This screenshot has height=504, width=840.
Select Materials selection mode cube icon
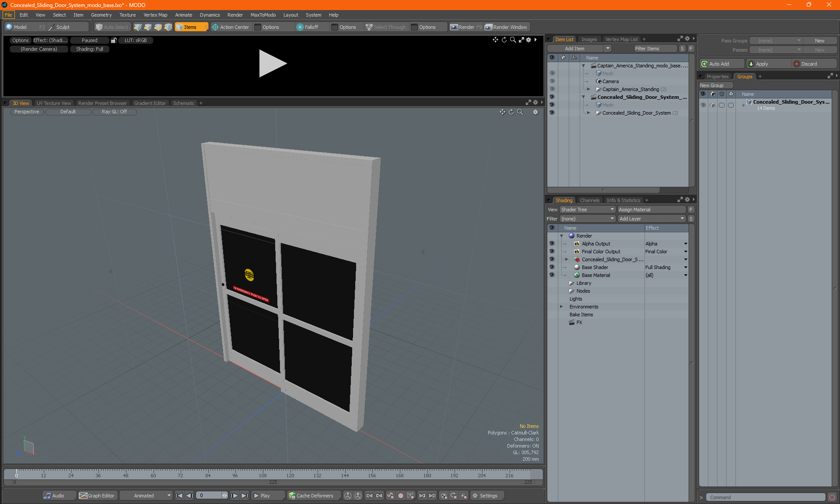tap(168, 27)
